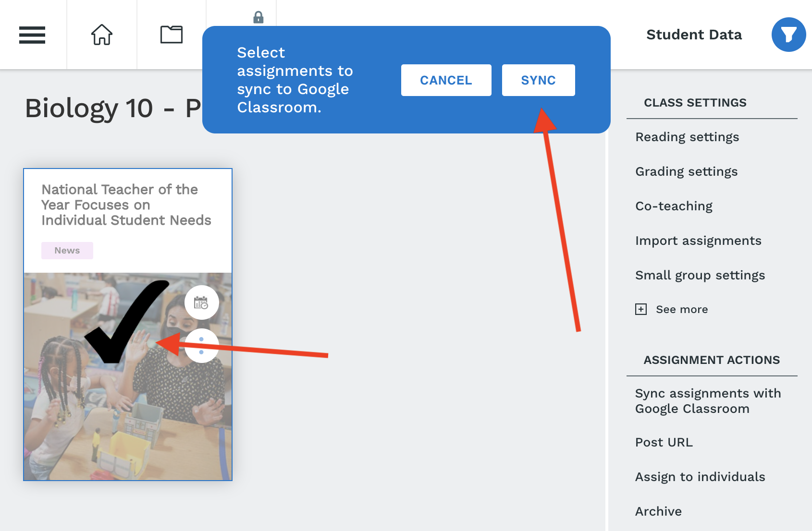
Task: Select Co-teaching option
Action: coord(674,206)
